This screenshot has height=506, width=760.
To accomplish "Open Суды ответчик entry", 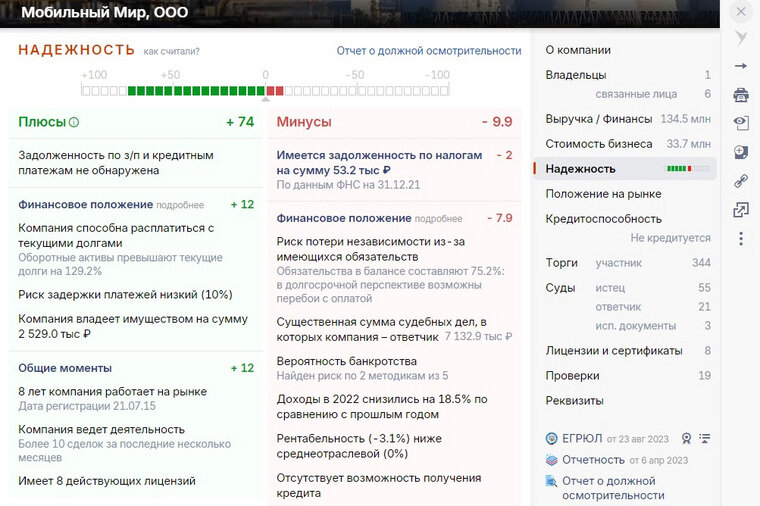I will click(618, 307).
